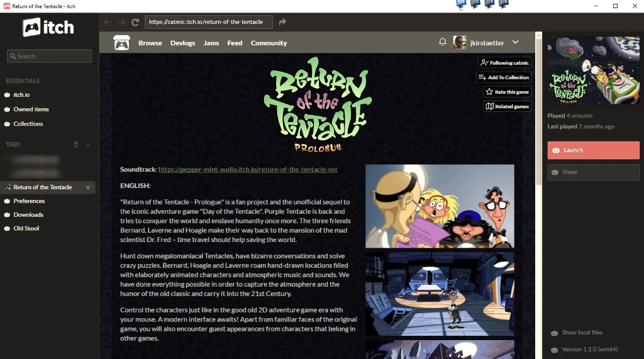This screenshot has width=644, height=359.
Task: Click the itch logo in the sidebar
Action: click(48, 27)
